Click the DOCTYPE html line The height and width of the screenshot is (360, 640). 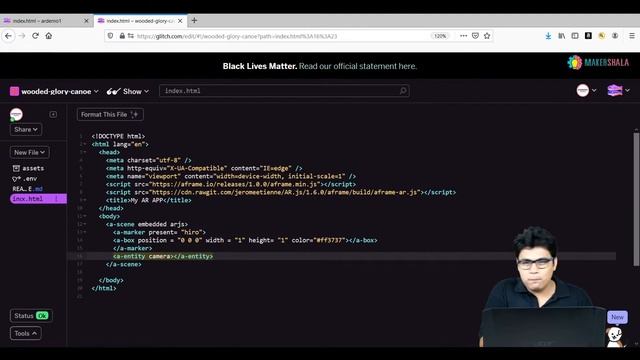tap(118, 136)
